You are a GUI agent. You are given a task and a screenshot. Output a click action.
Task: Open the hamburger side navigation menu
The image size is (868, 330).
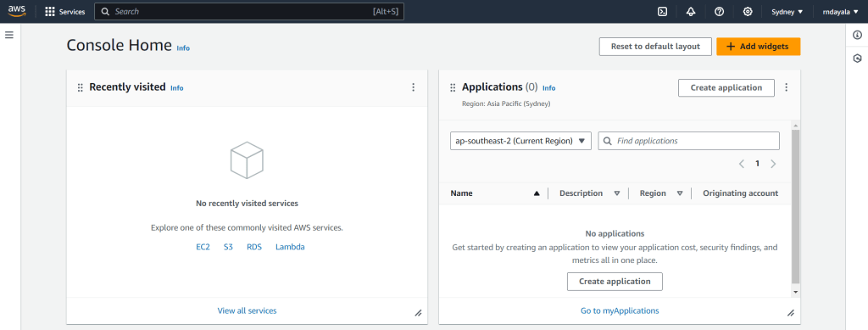8,35
